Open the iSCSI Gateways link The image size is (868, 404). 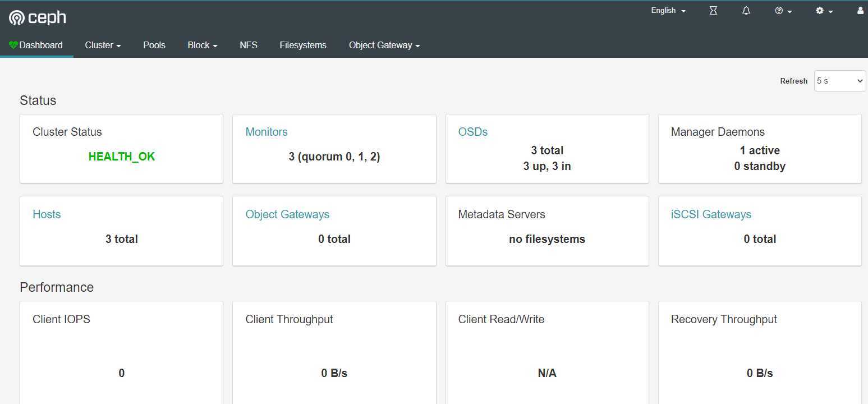coord(711,214)
